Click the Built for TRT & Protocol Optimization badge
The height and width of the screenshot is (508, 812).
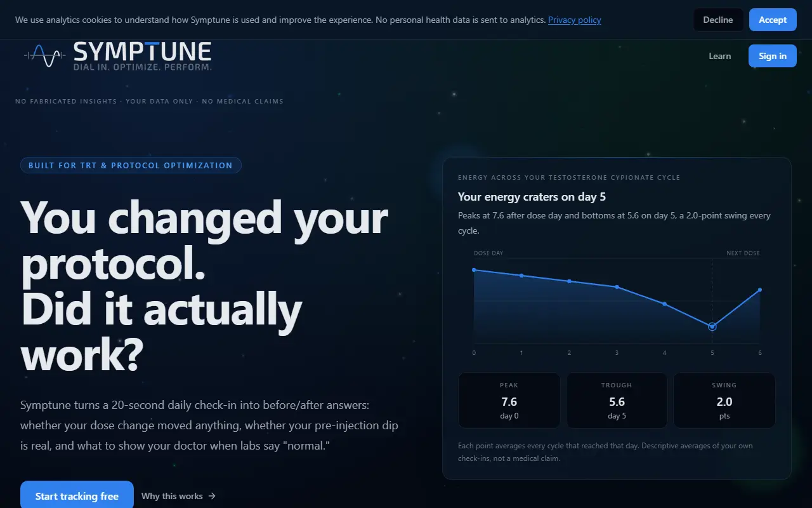pyautogui.click(x=131, y=165)
